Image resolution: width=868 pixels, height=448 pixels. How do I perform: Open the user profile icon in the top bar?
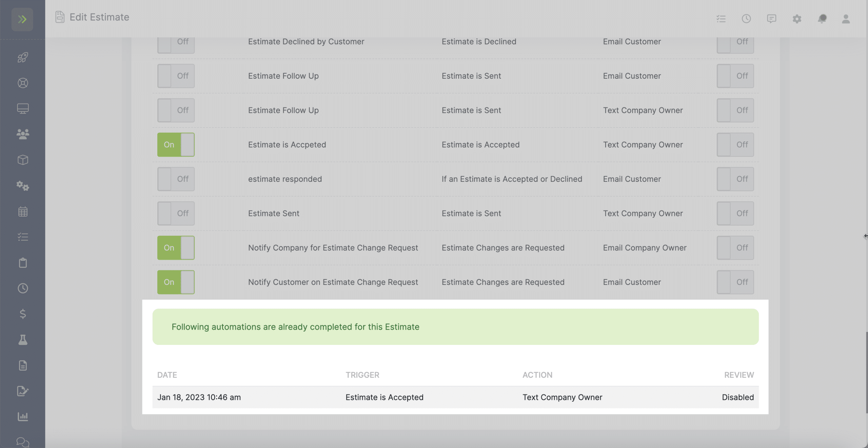coord(846,19)
